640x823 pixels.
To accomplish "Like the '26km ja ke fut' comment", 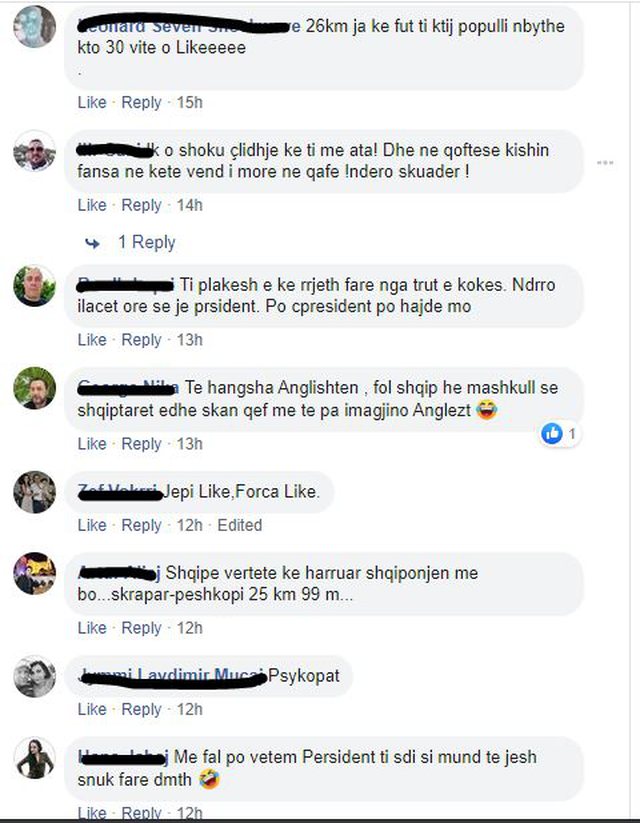I will point(92,102).
